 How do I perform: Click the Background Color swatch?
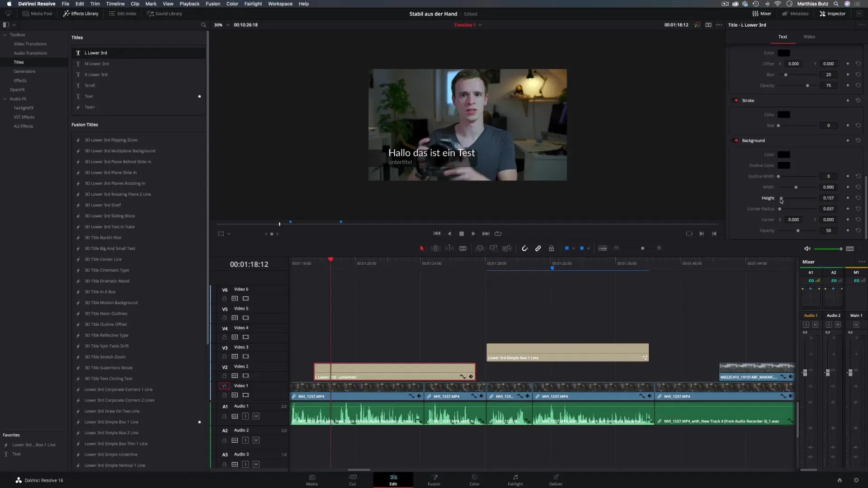(783, 155)
